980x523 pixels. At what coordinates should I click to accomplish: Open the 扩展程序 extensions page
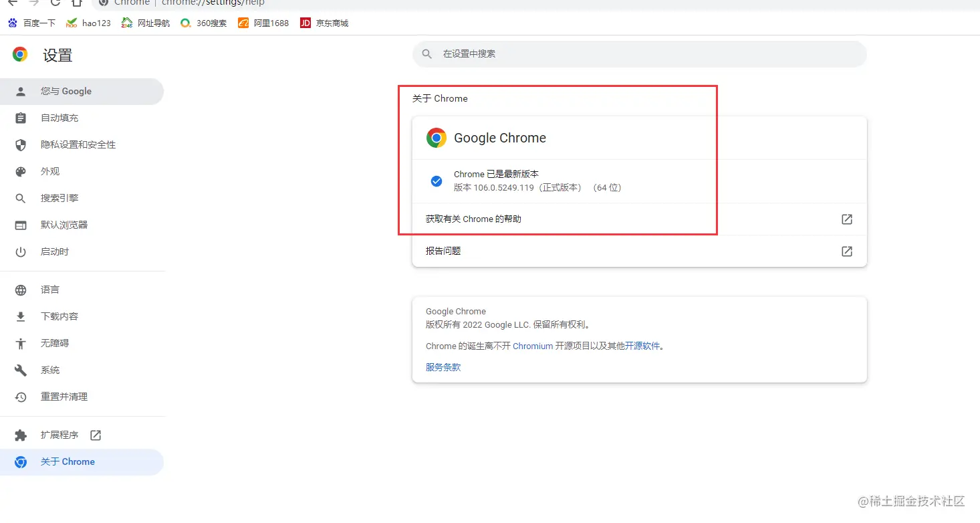tap(60, 435)
